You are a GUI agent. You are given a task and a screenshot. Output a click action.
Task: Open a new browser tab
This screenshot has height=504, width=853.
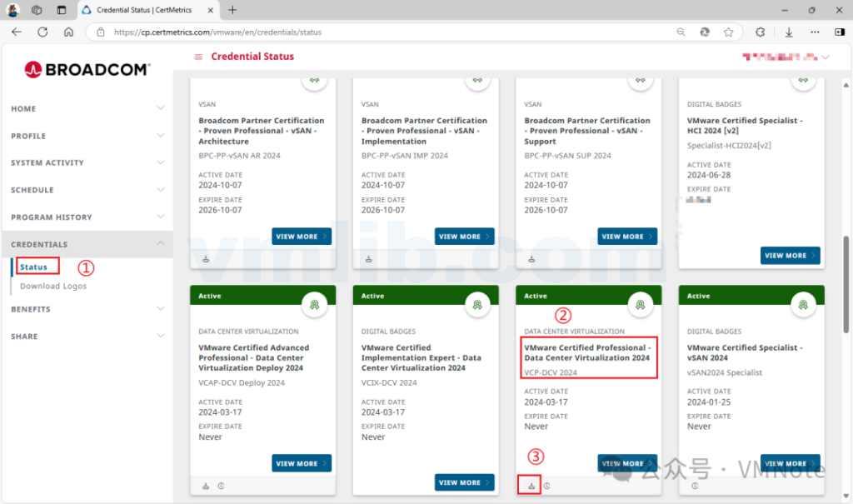(x=232, y=10)
